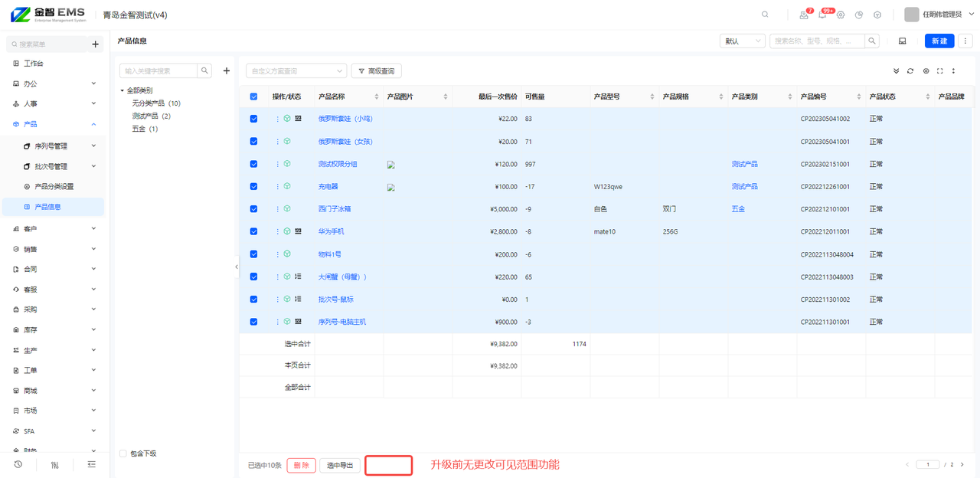Uncheck the 物料1号 row checkbox
Viewport: 980px width, 478px height.
(x=253, y=254)
